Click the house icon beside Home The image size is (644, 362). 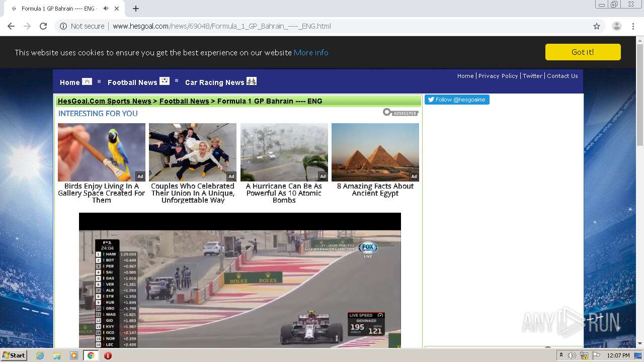coord(87,81)
